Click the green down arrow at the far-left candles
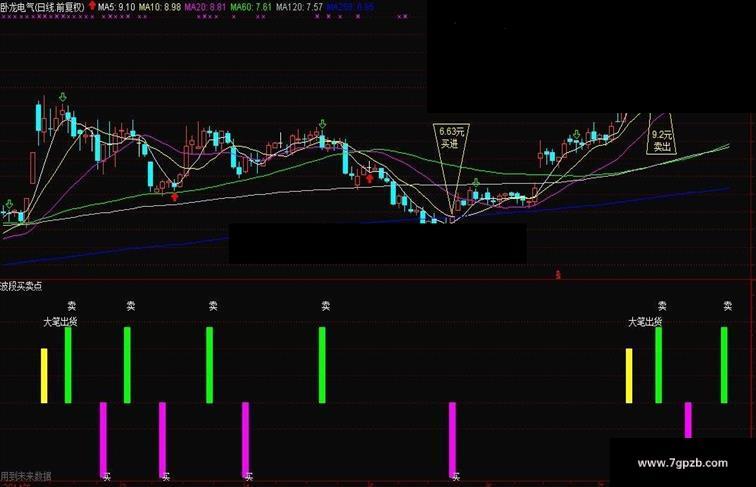 pyautogui.click(x=10, y=204)
